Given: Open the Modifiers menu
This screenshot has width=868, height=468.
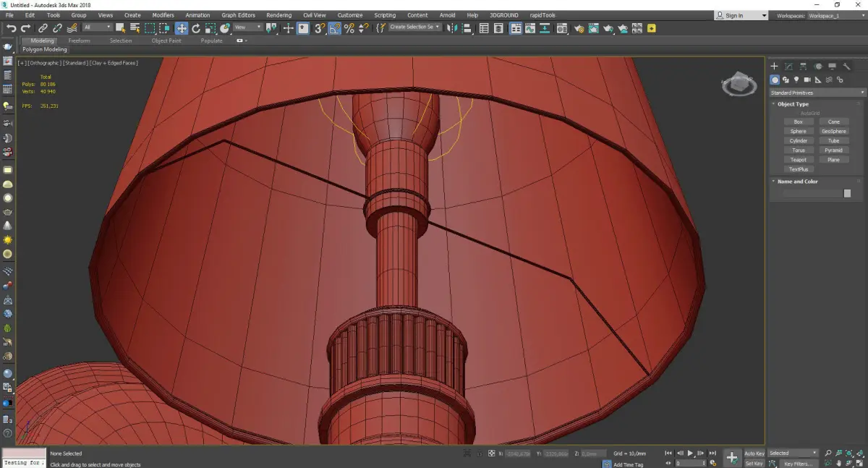Looking at the screenshot, I should [163, 15].
